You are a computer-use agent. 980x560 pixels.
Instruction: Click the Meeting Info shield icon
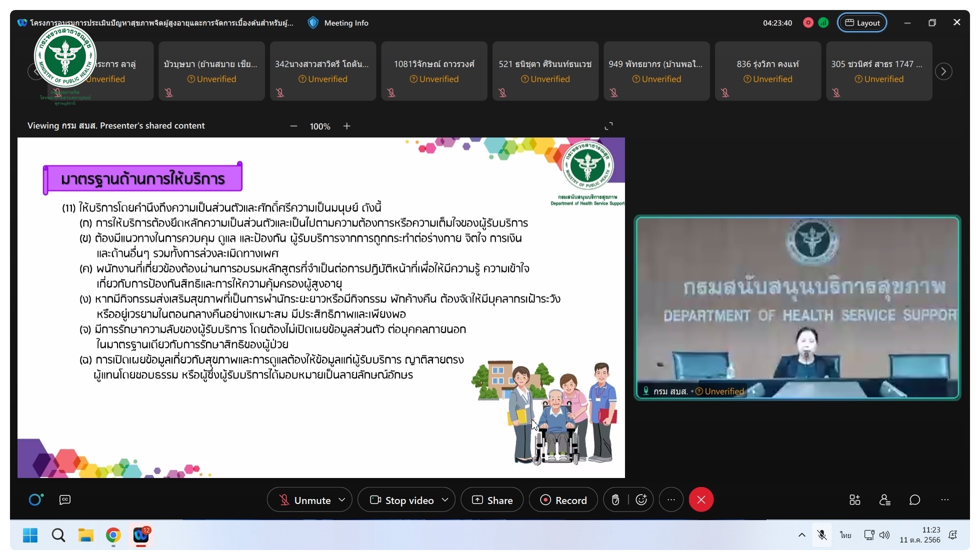[x=313, y=23]
